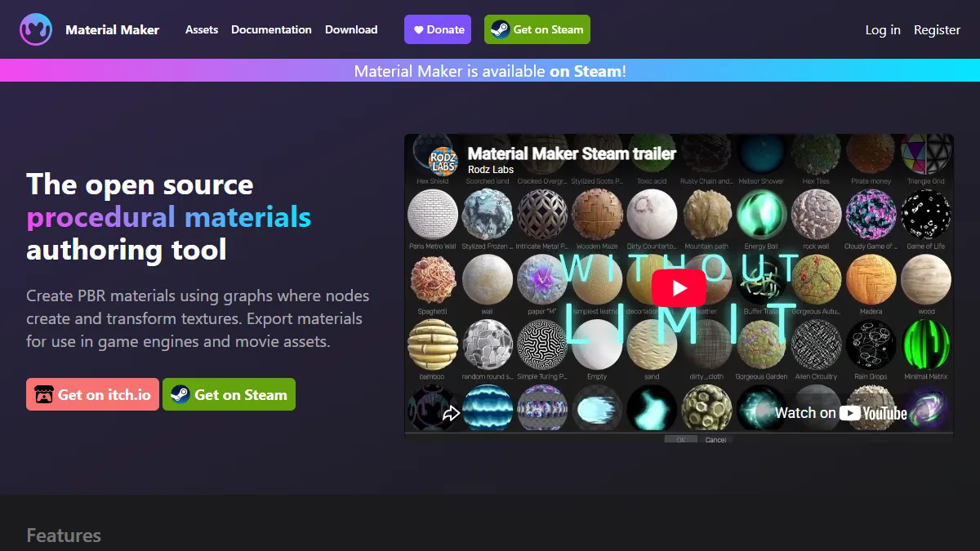
Task: Click the Wooden Maze sphere thumbnail
Action: click(597, 215)
